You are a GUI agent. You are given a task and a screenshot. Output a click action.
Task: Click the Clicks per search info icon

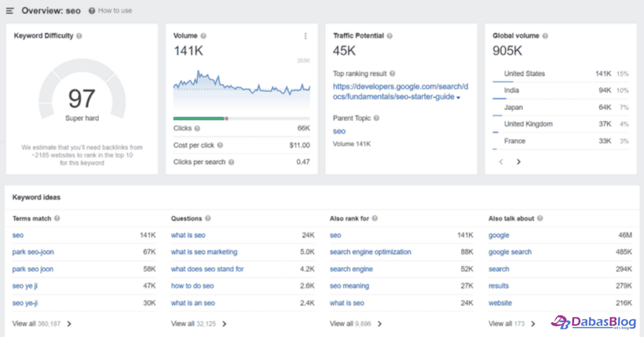coord(231,162)
